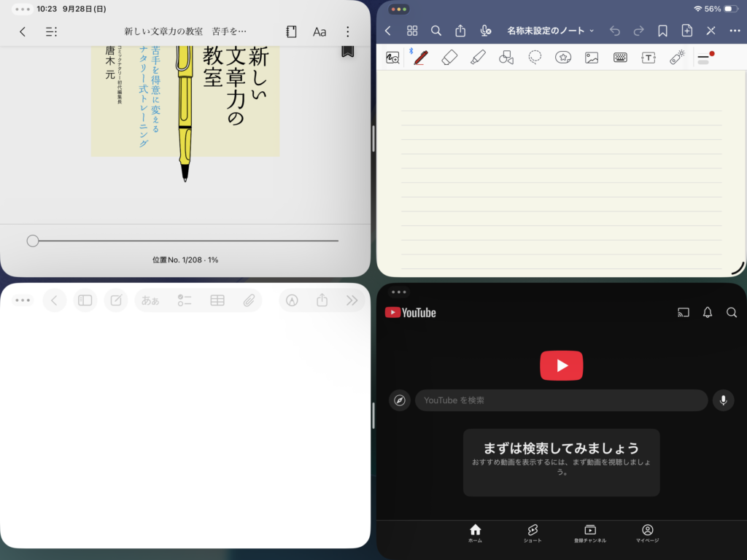747x560 pixels.
Task: Switch to the ショート tab in YouTube
Action: tap(532, 534)
